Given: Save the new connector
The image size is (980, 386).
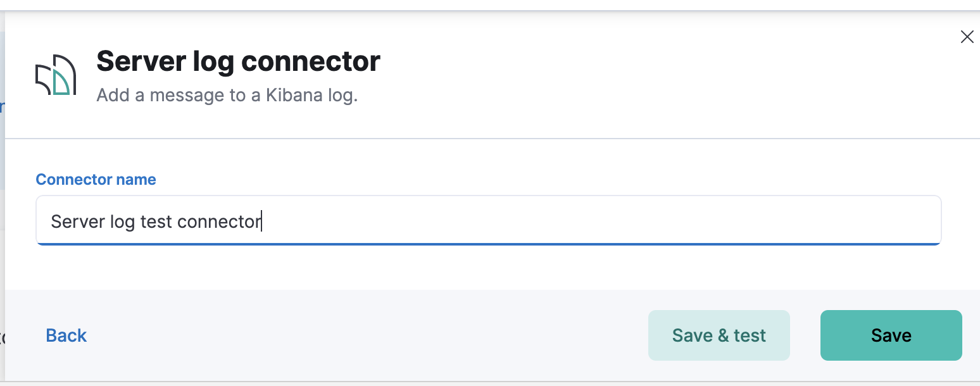Looking at the screenshot, I should click(891, 335).
